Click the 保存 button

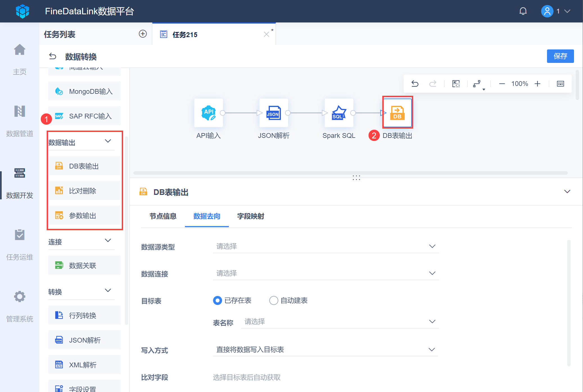(x=560, y=56)
